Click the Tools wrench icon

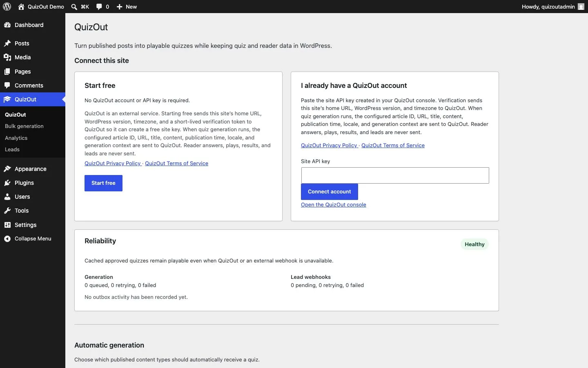(7, 211)
